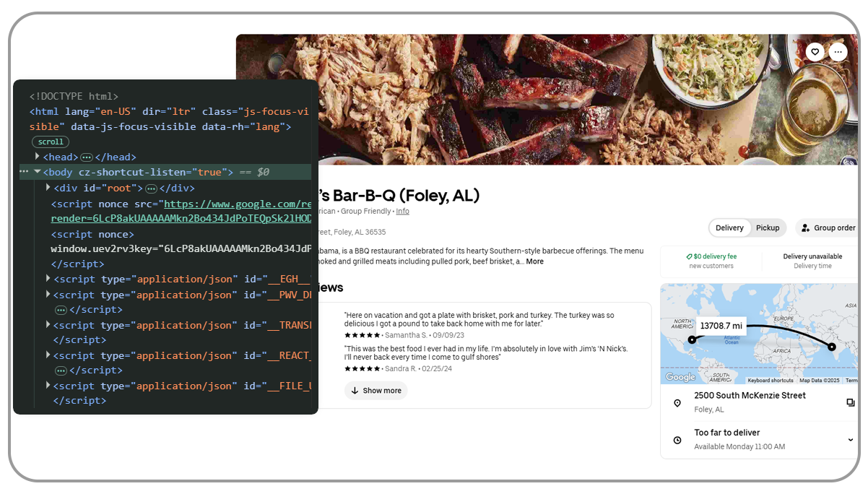Select the Delivery option
The width and height of the screenshot is (868, 494).
[x=729, y=227]
